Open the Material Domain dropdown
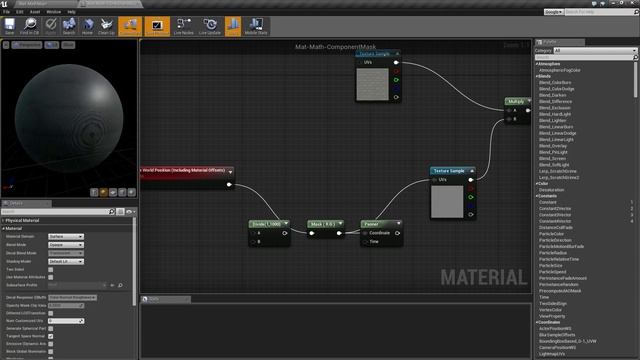The width and height of the screenshot is (640, 360). pos(66,237)
